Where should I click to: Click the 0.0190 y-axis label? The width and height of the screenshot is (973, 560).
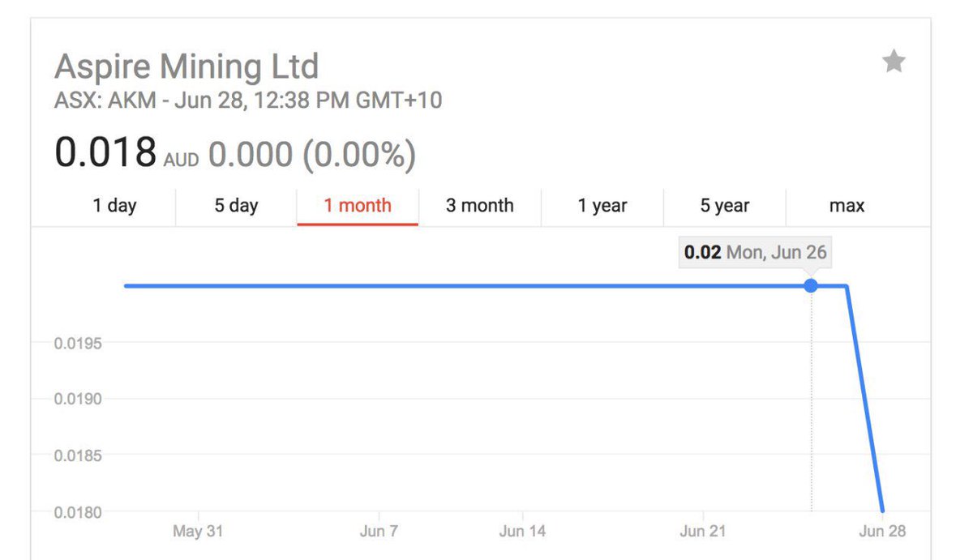pos(78,400)
